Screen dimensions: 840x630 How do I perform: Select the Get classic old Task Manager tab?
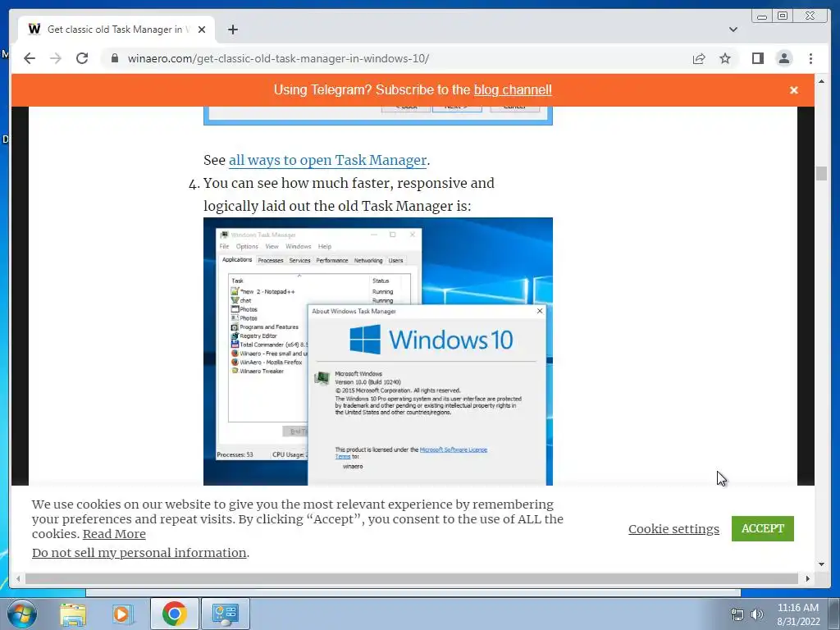(x=116, y=30)
